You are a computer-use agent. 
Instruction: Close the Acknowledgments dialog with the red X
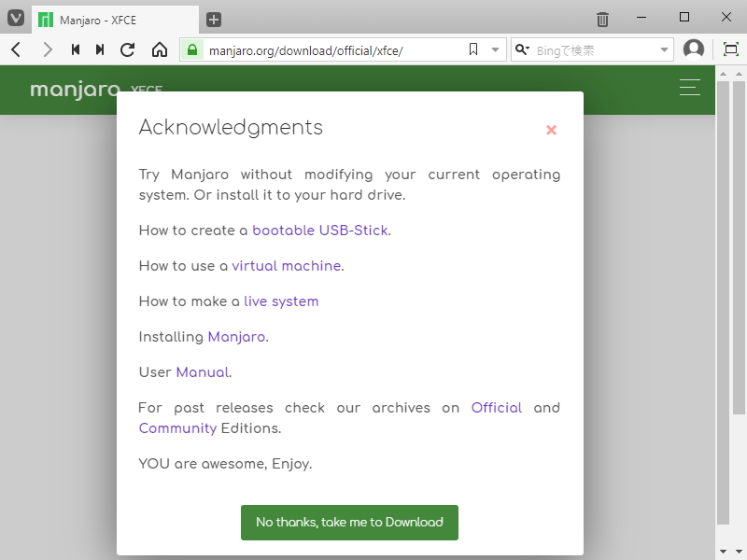pyautogui.click(x=551, y=130)
